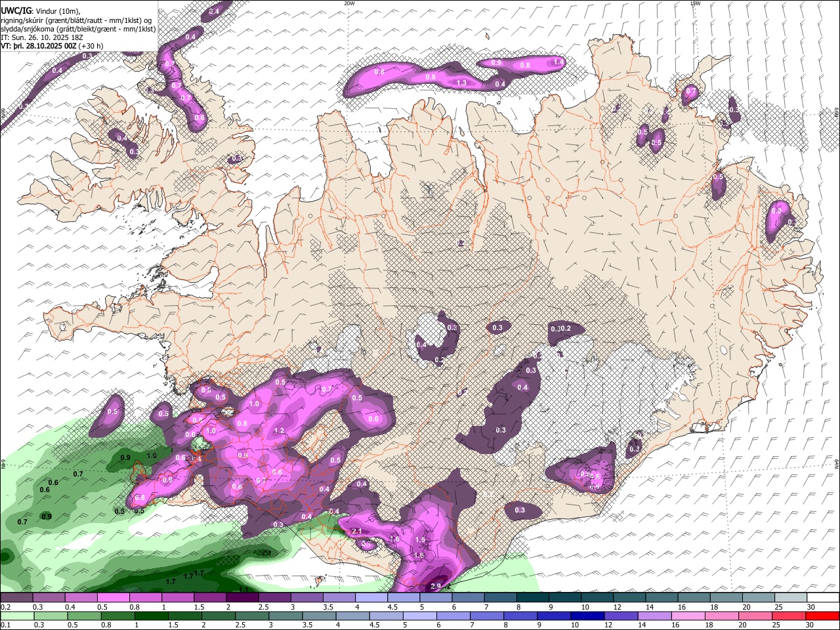Select the darkest green swatch in the rain scale
840x630 pixels.
(x=152, y=616)
